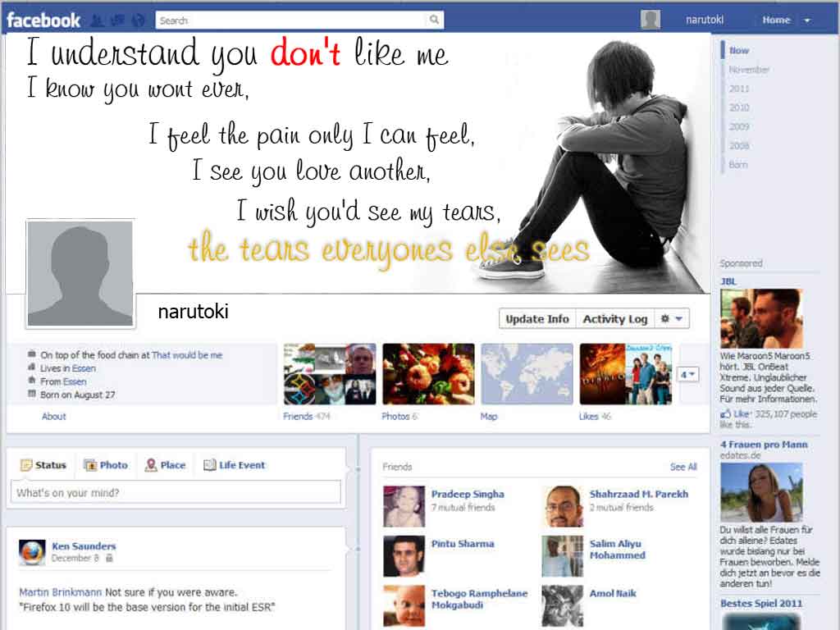Click Pintu Sharma's photo

point(404,556)
